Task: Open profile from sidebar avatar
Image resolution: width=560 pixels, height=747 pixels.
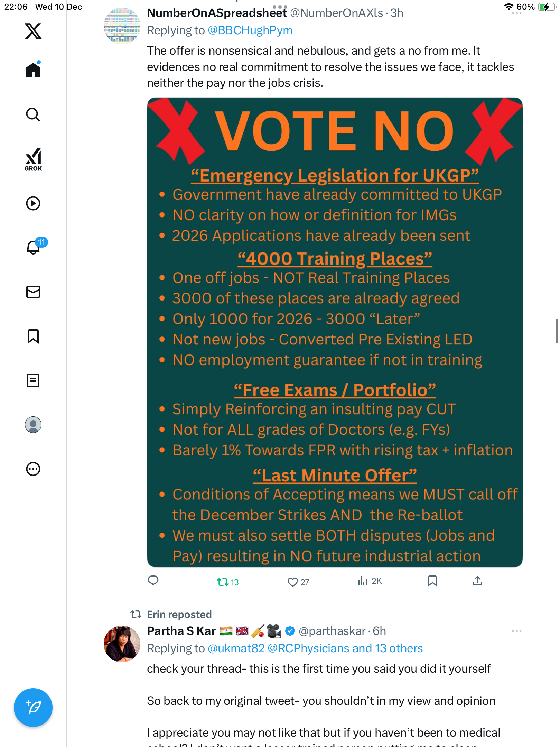Action: pyautogui.click(x=33, y=425)
